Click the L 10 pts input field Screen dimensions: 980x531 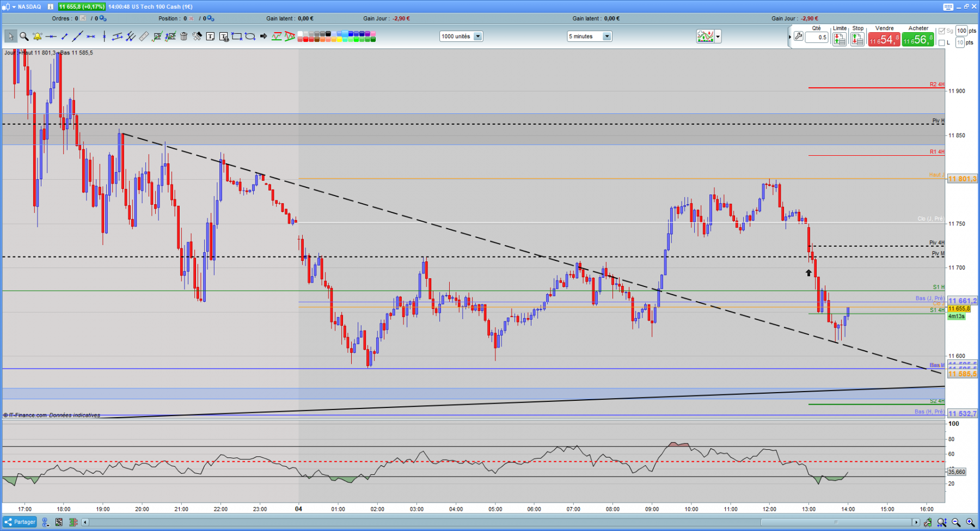(960, 42)
